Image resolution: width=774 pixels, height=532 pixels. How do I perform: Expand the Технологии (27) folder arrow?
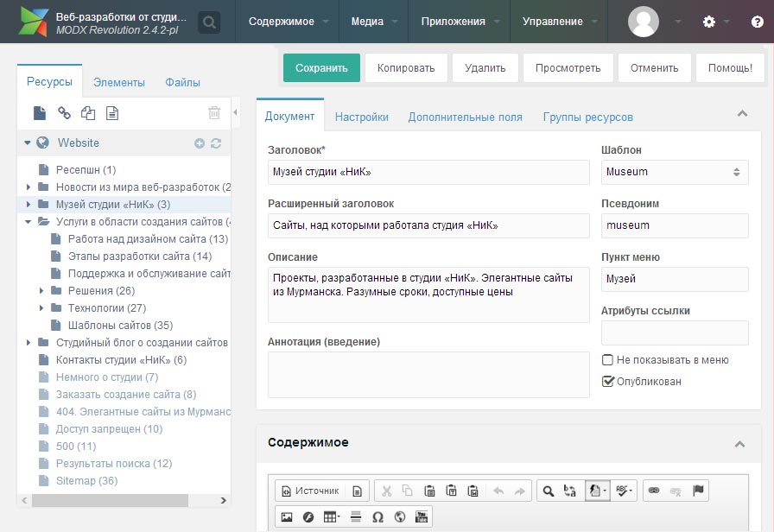tap(41, 308)
